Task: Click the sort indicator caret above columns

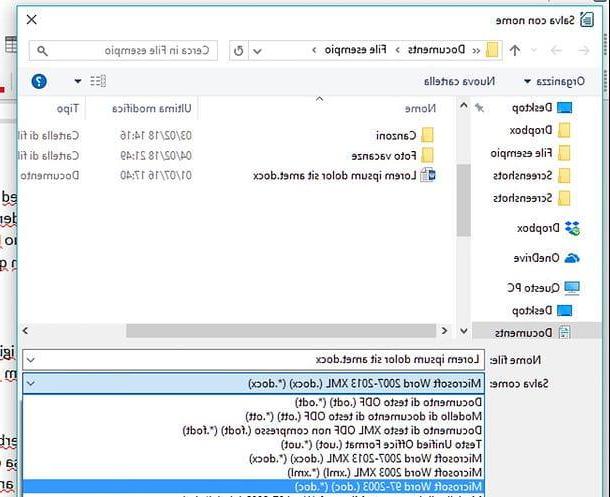Action: (x=319, y=99)
